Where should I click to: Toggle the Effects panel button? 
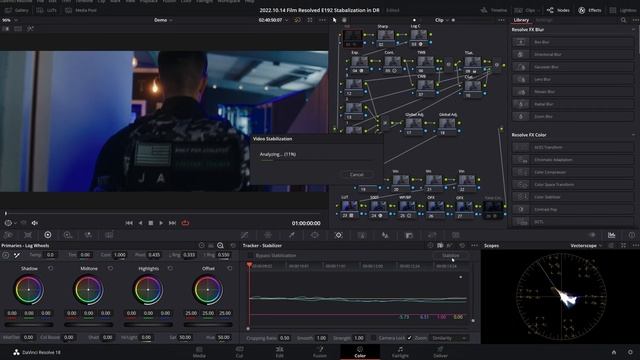590,10
